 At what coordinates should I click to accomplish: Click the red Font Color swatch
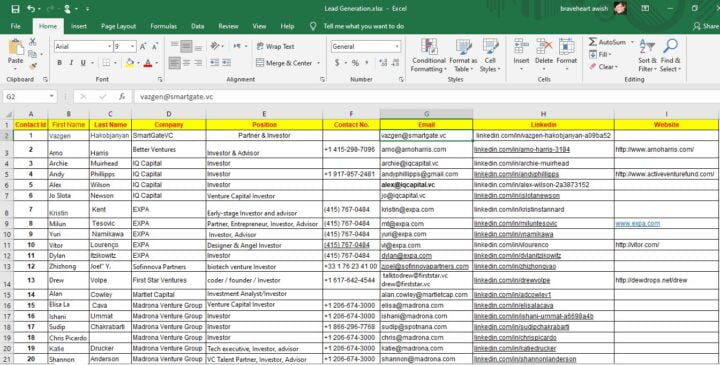147,63
